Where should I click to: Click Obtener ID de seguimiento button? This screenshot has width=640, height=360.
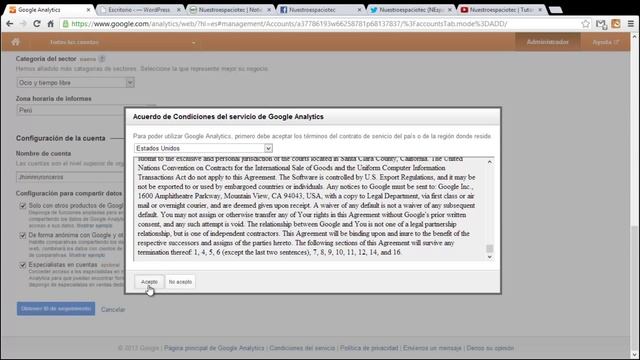pos(56,309)
